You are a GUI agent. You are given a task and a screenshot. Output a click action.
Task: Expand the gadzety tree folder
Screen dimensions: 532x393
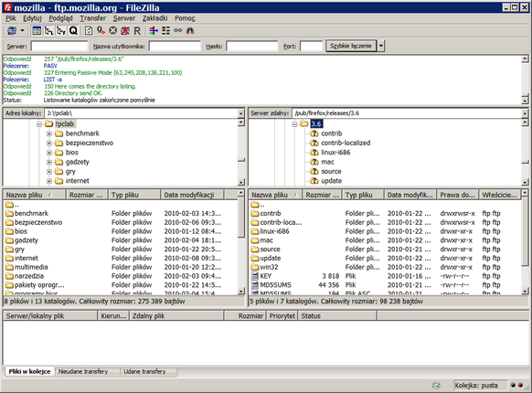click(49, 162)
